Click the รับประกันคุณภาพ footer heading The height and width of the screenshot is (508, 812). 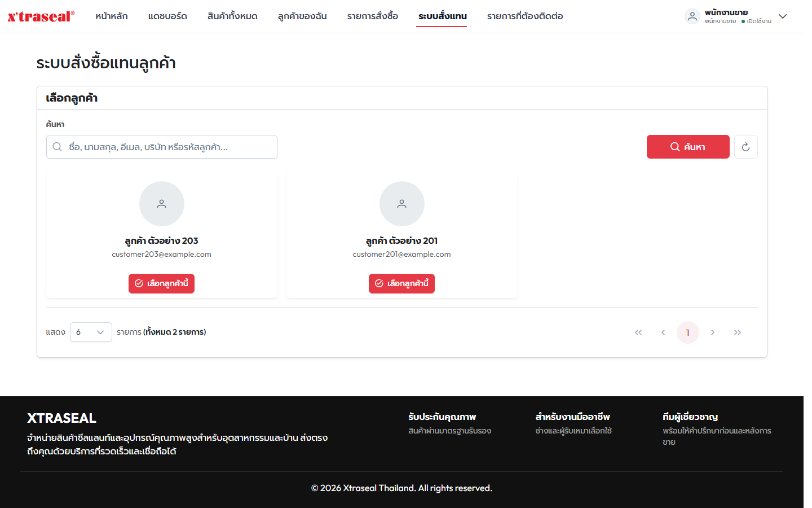pos(442,417)
